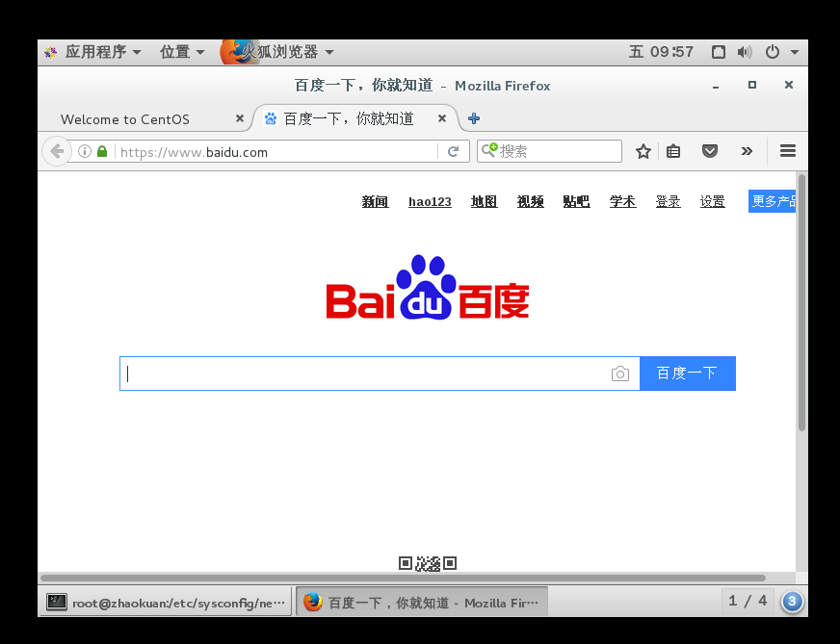Save page to Pocket icon
Viewport: 840px width, 644px height.
point(710,151)
